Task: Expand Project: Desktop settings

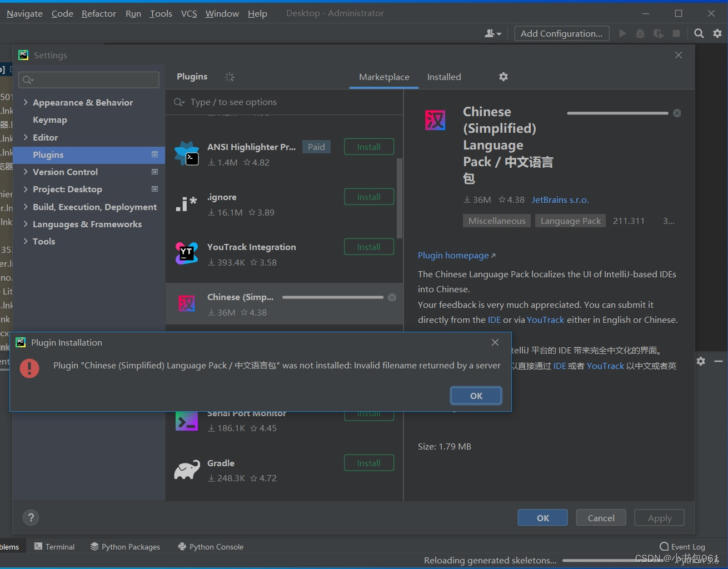Action: [26, 189]
